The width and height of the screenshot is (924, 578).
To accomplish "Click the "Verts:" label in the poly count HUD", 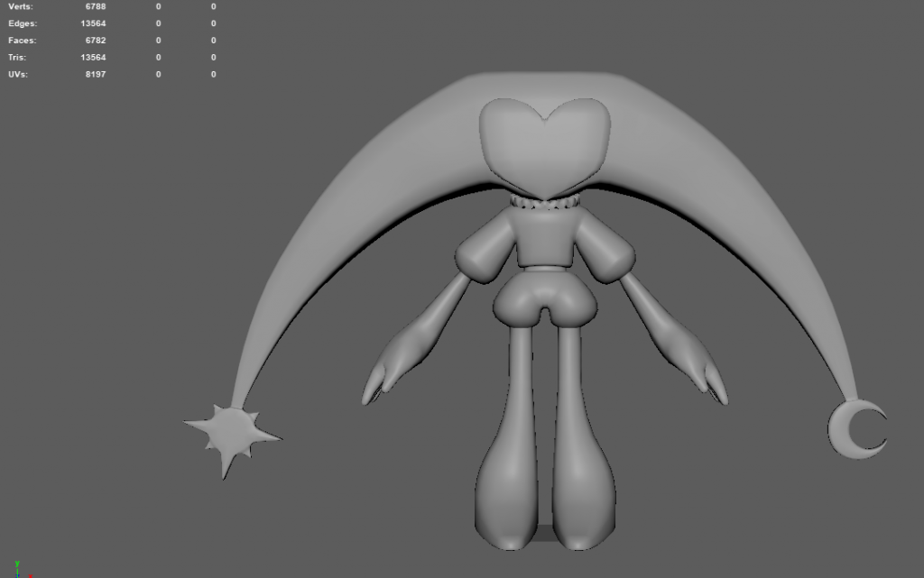I will pyautogui.click(x=21, y=6).
